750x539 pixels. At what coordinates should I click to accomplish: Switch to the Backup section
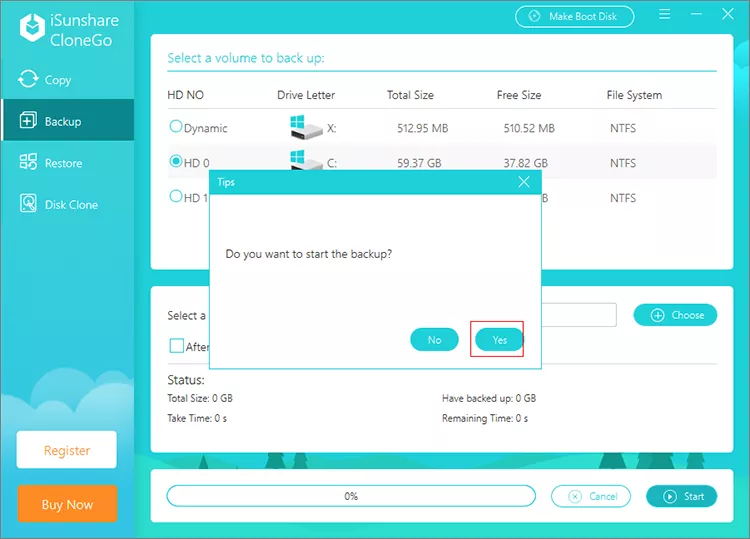(67, 121)
